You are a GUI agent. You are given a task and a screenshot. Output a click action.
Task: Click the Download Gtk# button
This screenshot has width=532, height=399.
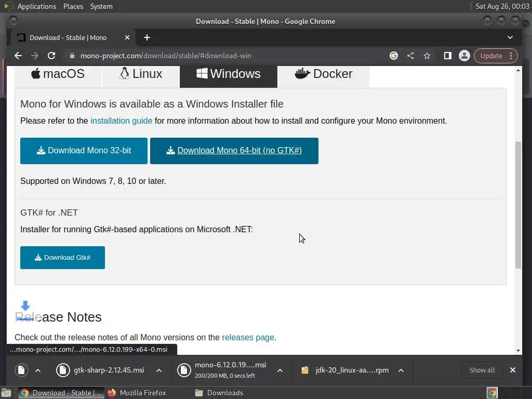point(62,258)
